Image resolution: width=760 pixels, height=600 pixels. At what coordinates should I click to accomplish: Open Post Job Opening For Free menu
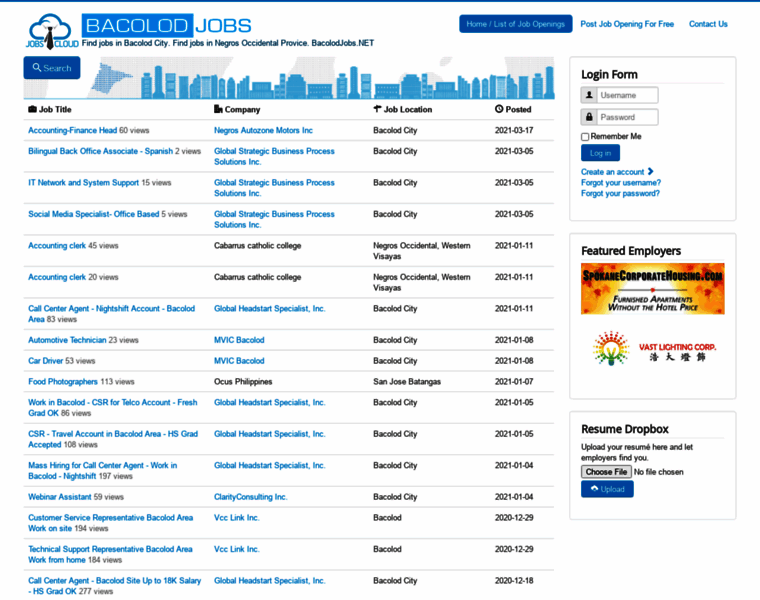point(627,24)
